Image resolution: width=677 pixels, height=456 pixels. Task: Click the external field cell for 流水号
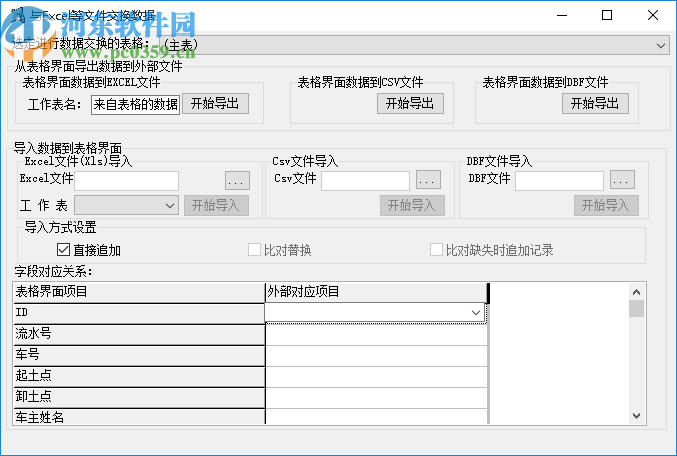pos(376,334)
